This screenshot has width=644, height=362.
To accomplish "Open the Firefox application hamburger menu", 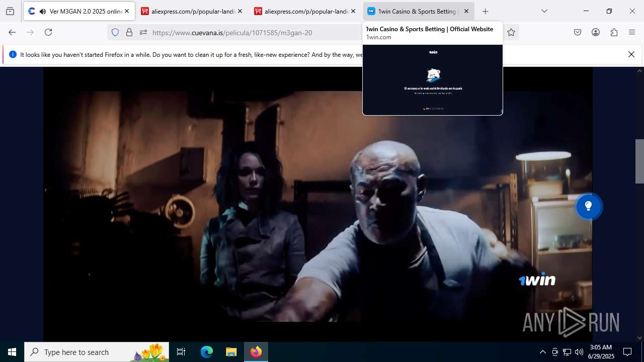I will tap(632, 32).
